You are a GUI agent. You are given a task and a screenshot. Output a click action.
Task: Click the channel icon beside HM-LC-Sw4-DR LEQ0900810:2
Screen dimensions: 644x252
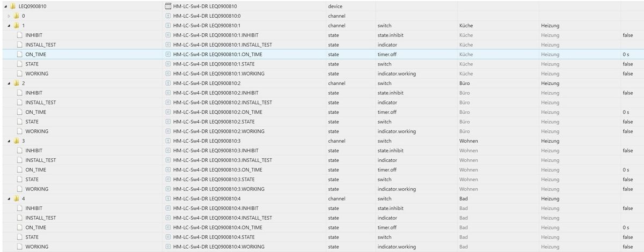click(x=169, y=83)
